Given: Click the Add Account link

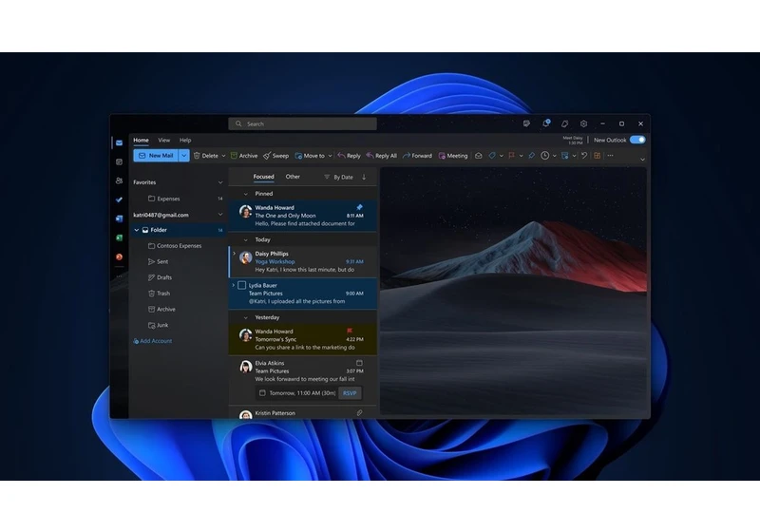Looking at the screenshot, I should (153, 341).
